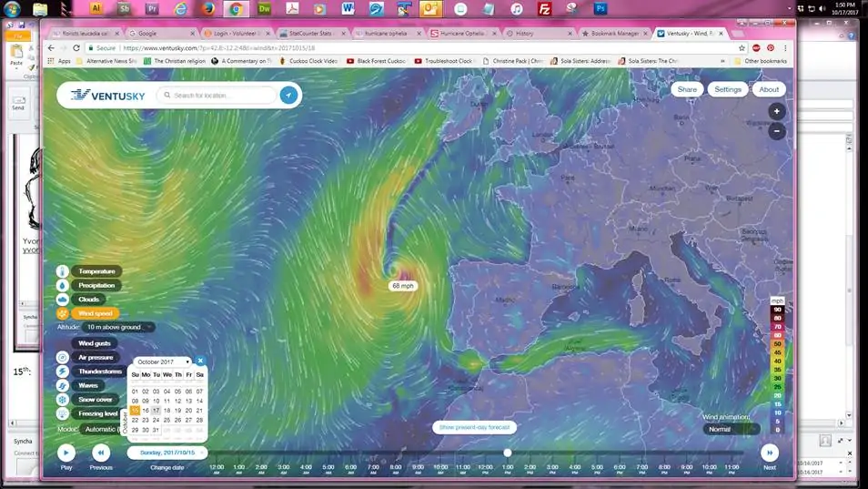This screenshot has width=868, height=489.
Task: Open Firefox from the taskbar
Action: (x=208, y=8)
